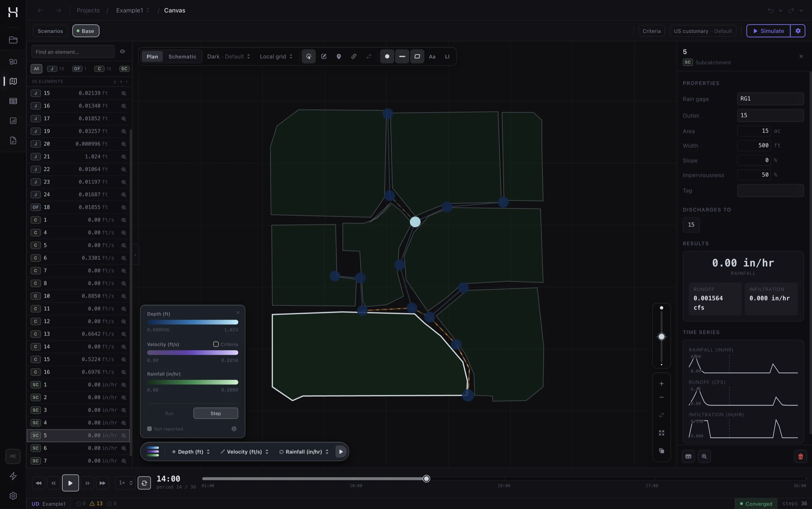Screen dimensions: 812x509
Task: Open the Scenarios button
Action: click(50, 31)
